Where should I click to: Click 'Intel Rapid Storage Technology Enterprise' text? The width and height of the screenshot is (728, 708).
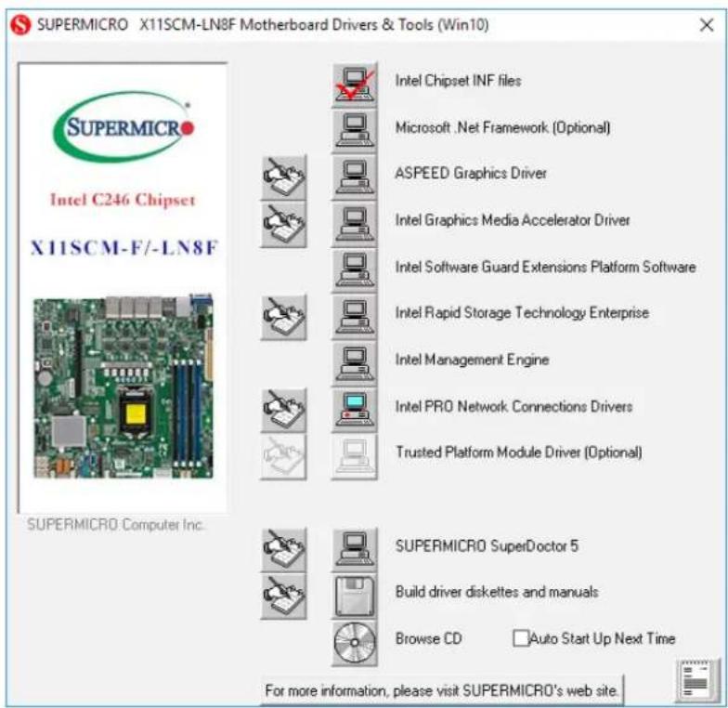[x=522, y=312]
